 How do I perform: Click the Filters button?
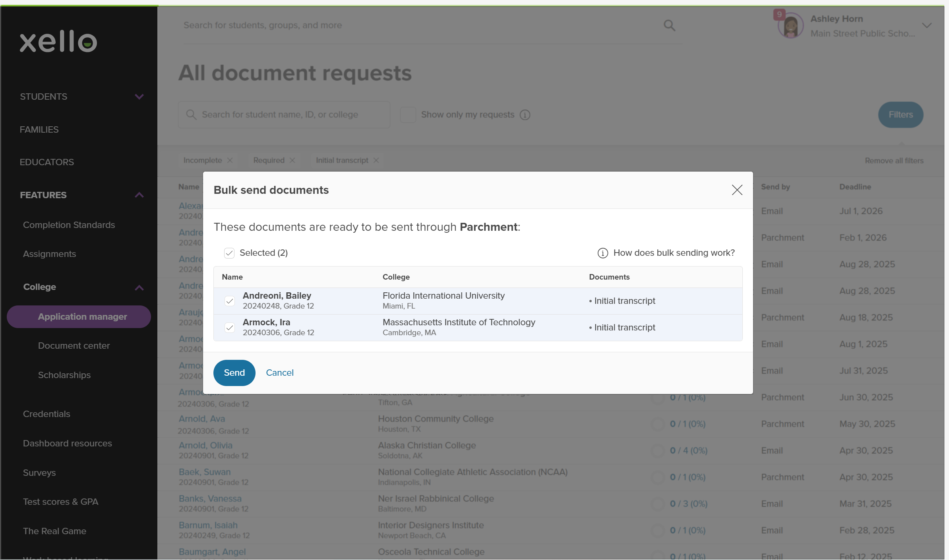[x=901, y=115]
